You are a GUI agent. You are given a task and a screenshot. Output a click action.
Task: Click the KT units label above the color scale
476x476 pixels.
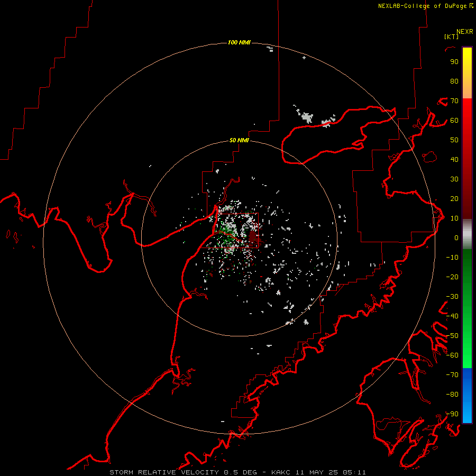452,36
